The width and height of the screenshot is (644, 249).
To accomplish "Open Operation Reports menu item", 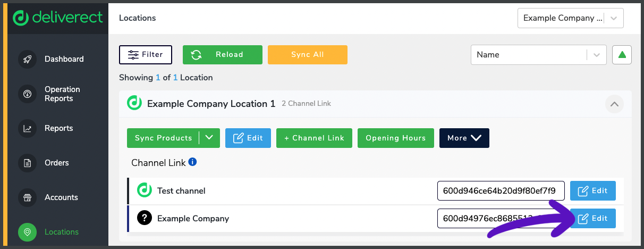I will point(62,94).
